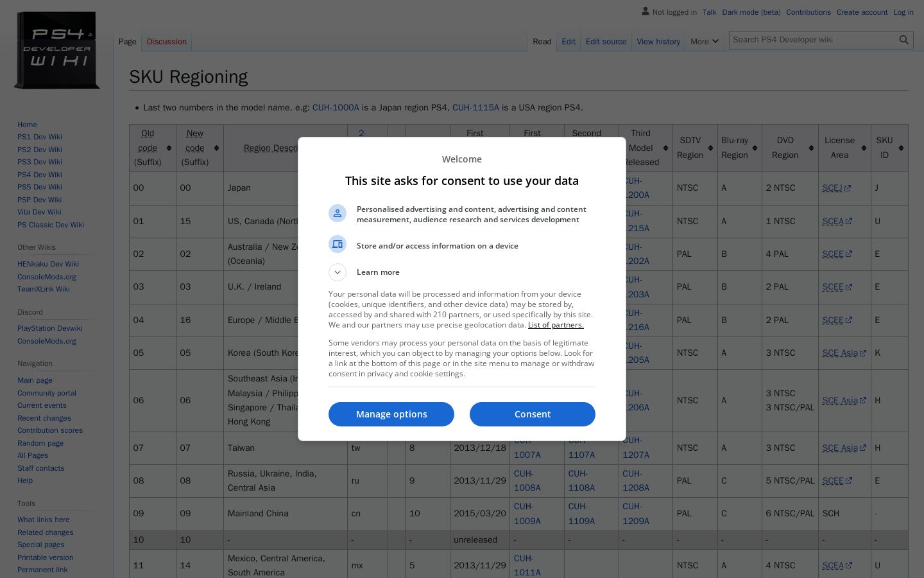
Task: Open HENkaku Dev Wiki link
Action: [x=48, y=264]
